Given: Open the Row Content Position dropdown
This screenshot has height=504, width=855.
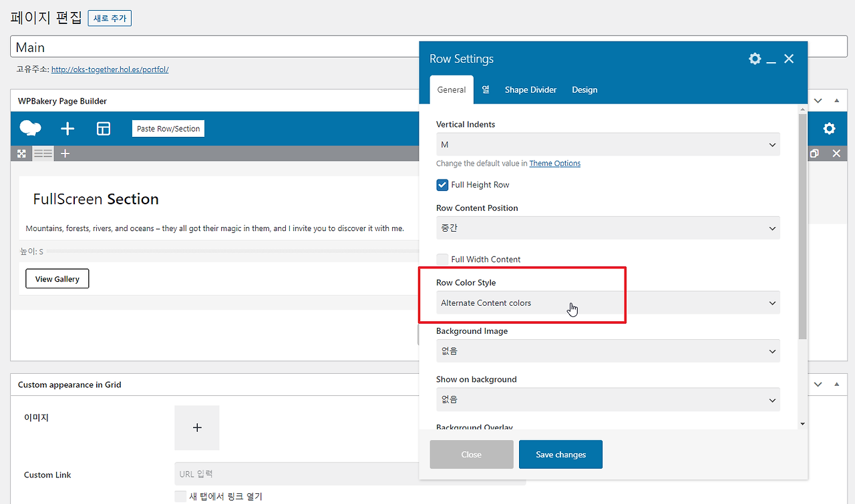Looking at the screenshot, I should (x=608, y=228).
